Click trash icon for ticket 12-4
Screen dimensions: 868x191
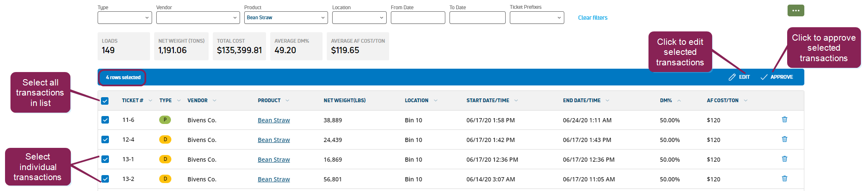coord(785,139)
